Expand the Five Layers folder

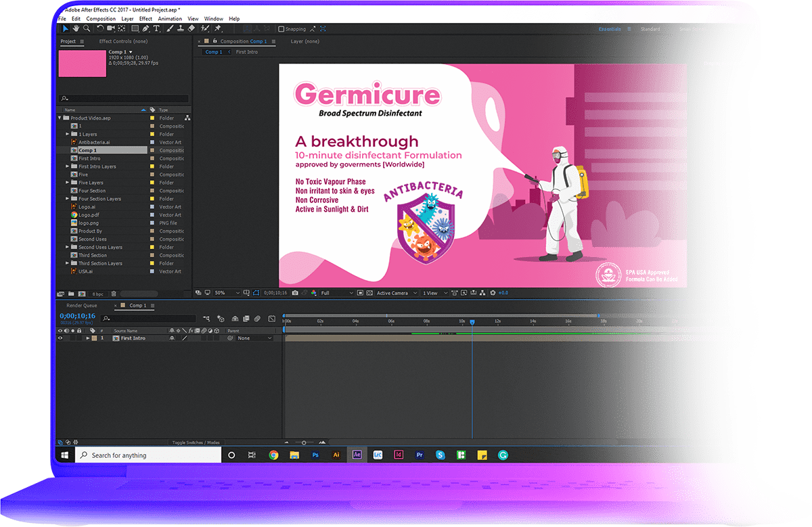point(67,183)
